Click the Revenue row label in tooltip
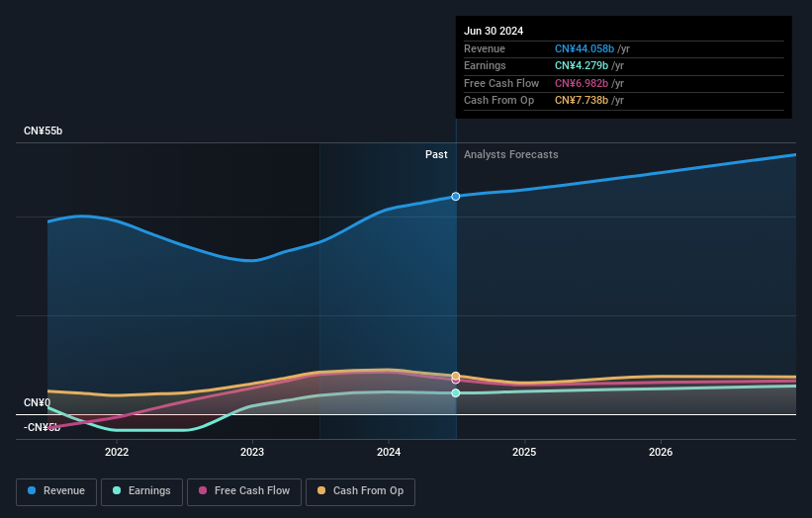This screenshot has height=518, width=812. coord(485,48)
